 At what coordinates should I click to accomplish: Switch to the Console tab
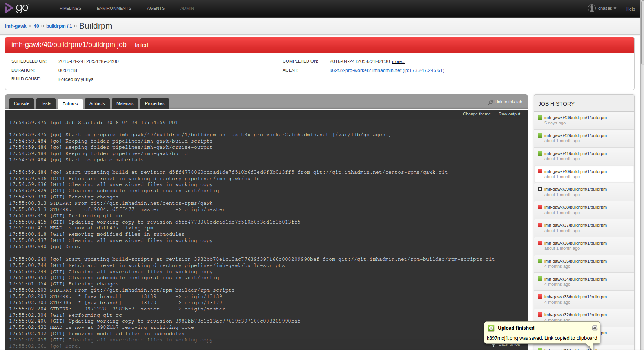[x=22, y=104]
